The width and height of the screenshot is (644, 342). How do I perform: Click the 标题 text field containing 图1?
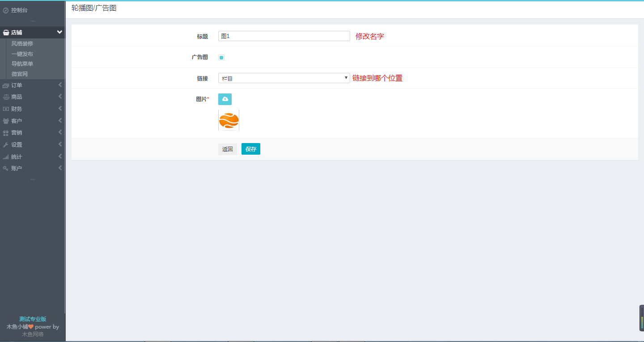(284, 36)
